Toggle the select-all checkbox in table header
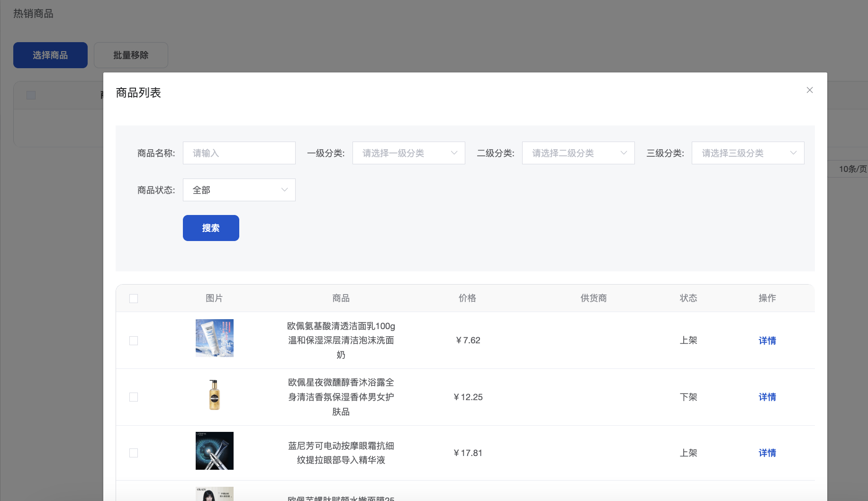This screenshot has height=501, width=868. point(134,298)
